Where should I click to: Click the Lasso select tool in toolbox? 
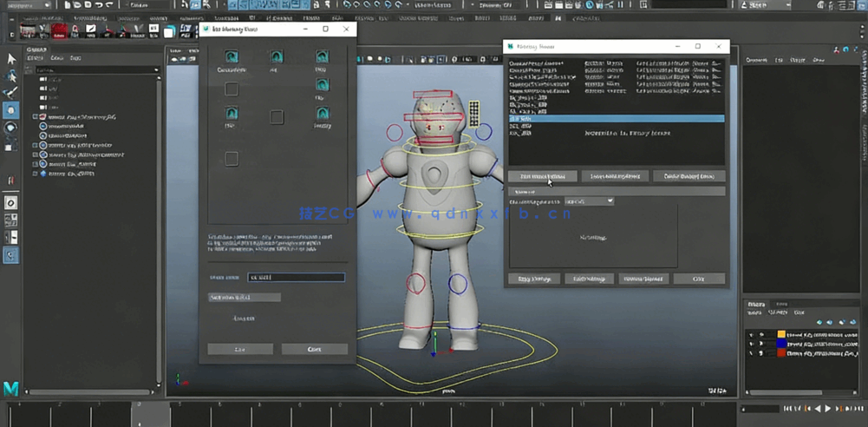click(x=11, y=76)
